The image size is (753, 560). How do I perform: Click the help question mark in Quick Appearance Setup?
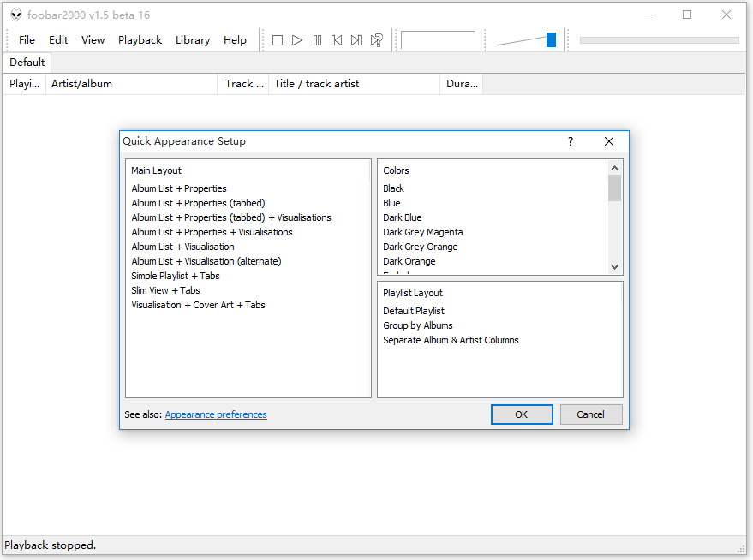coord(571,141)
